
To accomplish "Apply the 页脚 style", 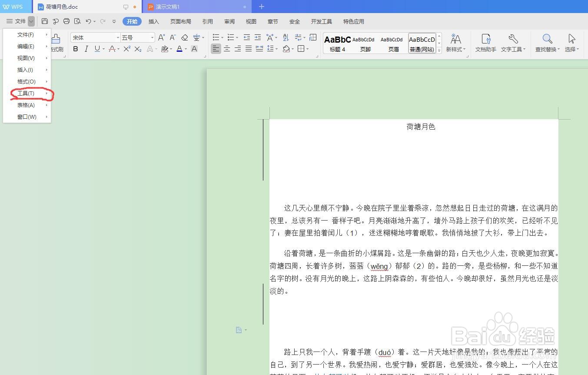I will coord(365,43).
